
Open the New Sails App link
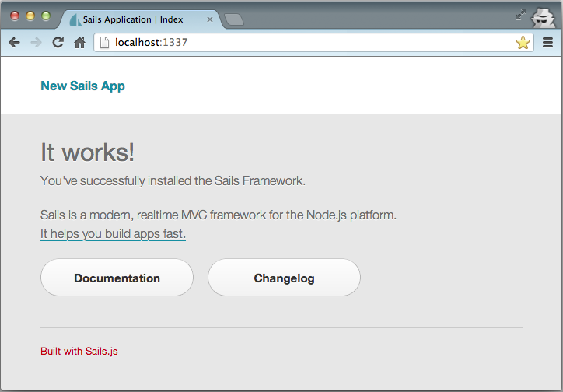coord(82,86)
